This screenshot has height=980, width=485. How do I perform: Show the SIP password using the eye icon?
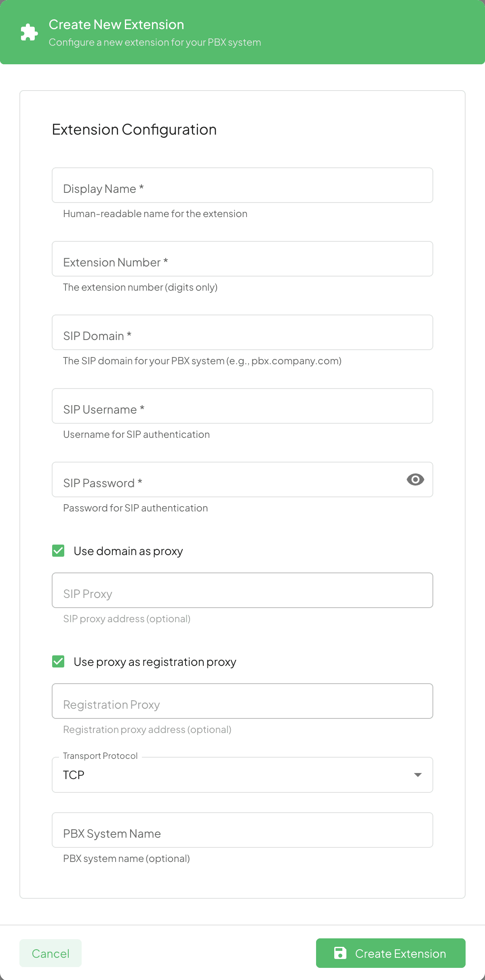(x=415, y=479)
